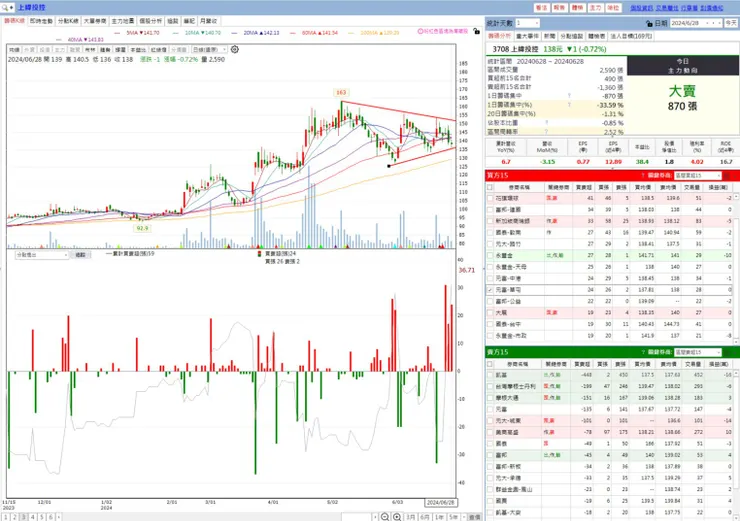Viewport: 740px width, 521px height.
Task: Switch to the 月營收 tab
Action: point(208,21)
